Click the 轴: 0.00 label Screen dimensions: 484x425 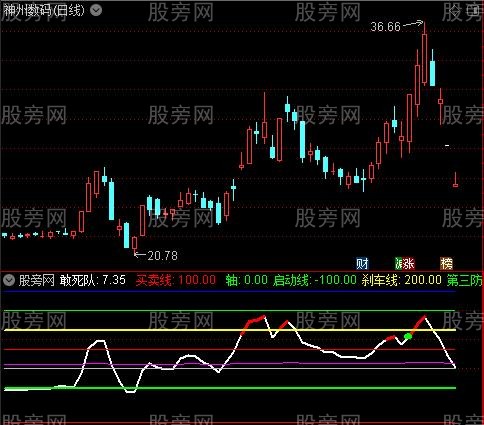tap(246, 280)
